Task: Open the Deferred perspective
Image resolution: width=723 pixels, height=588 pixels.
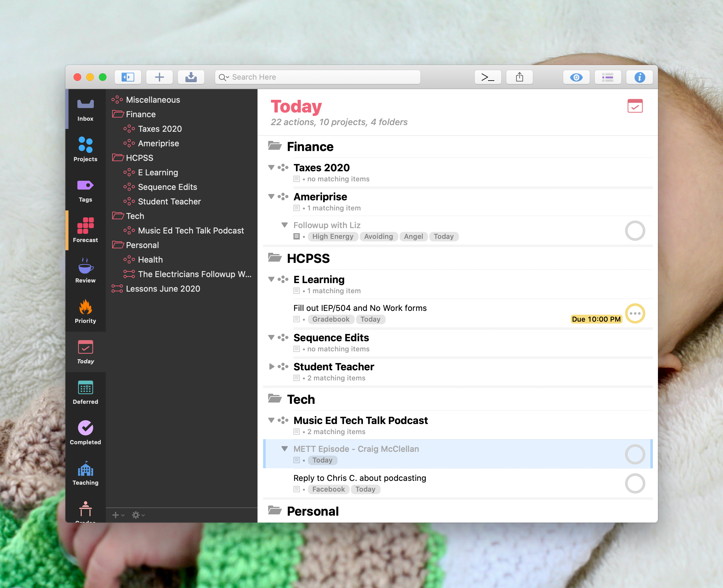Action: [x=85, y=392]
